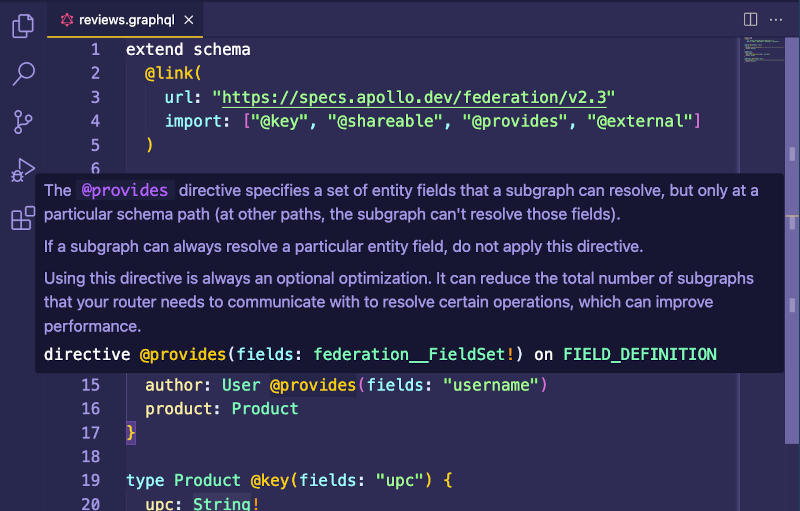Image resolution: width=800 pixels, height=511 pixels.
Task: Click line number 1 in gutter
Action: tap(95, 49)
